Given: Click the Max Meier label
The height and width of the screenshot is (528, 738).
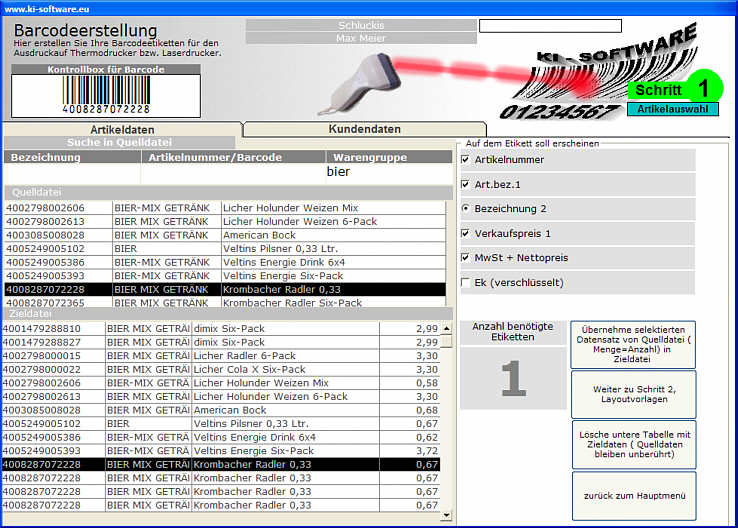Looking at the screenshot, I should click(x=361, y=38).
